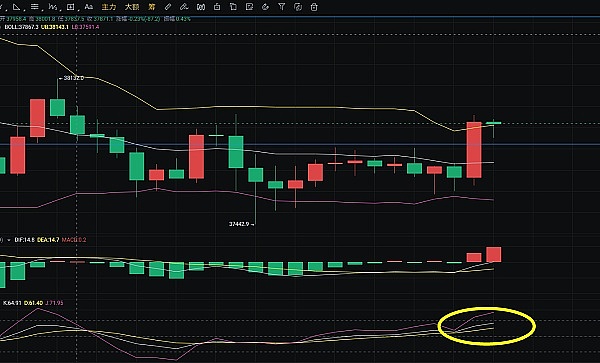
Task: Open the horizontal lines drawing tool
Action: [x=35, y=7]
